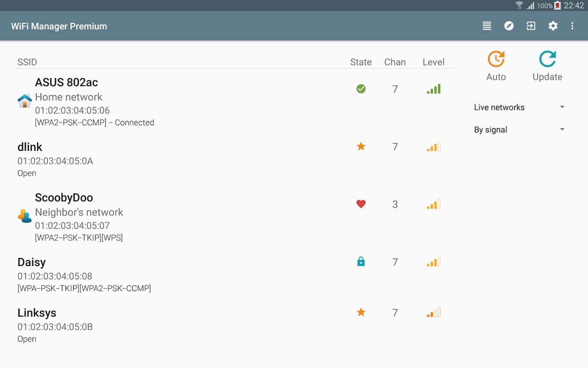Viewport: 588px width, 368px height.
Task: Click the Level column header
Action: (x=433, y=62)
